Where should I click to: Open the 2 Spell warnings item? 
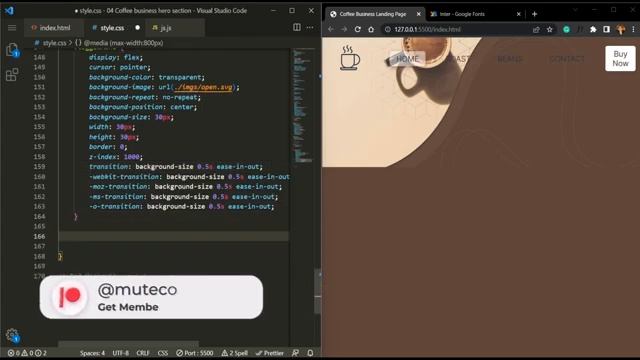[x=235, y=353]
